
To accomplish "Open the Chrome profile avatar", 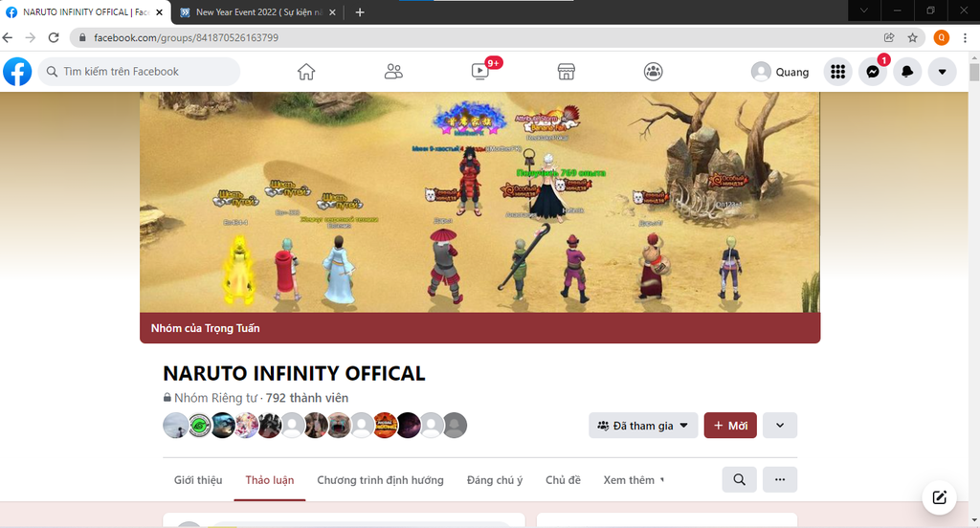I will click(942, 37).
